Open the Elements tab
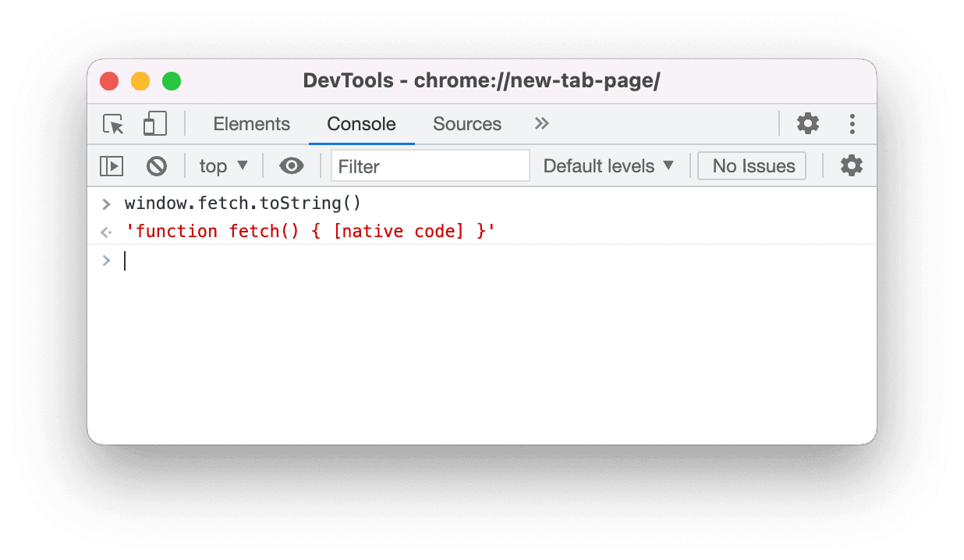This screenshot has width=964, height=560. click(x=251, y=124)
